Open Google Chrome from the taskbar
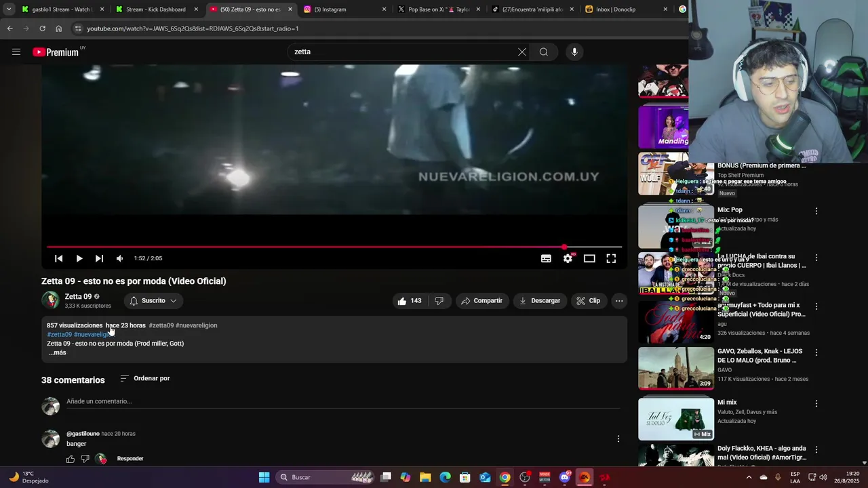Screen dimensions: 868x488 505,477
